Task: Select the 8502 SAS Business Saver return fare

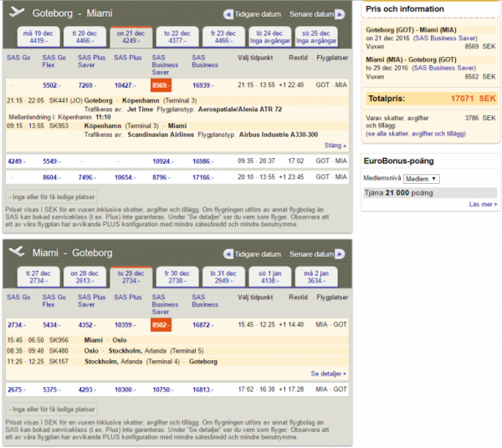Action: [161, 324]
